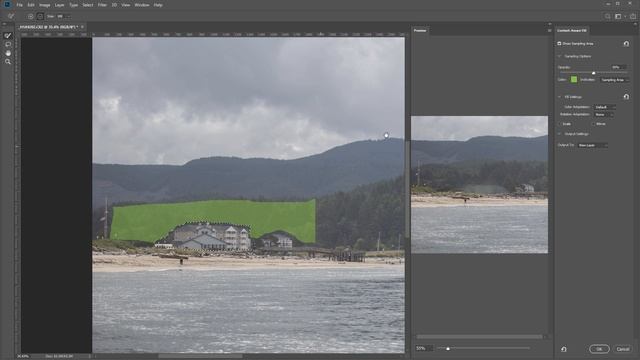Open the Indicates dropdown
This screenshot has width=640, height=360.
(x=614, y=80)
